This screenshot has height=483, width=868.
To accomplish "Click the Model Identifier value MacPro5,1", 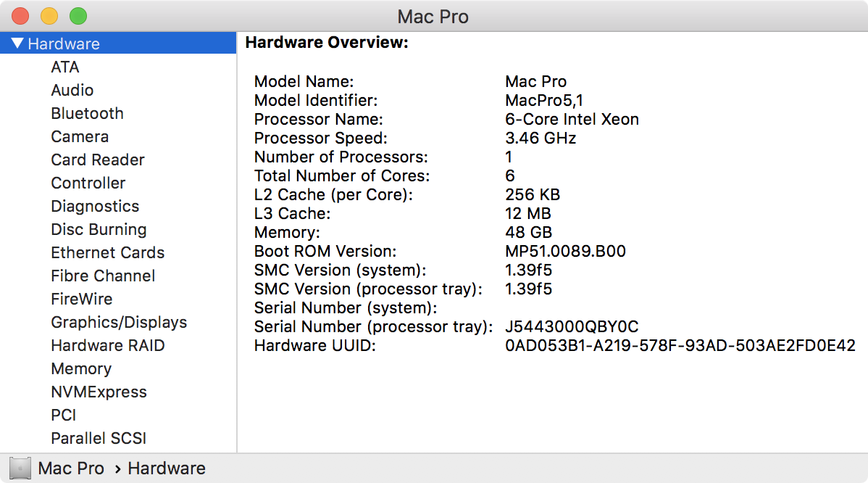I will tap(544, 101).
